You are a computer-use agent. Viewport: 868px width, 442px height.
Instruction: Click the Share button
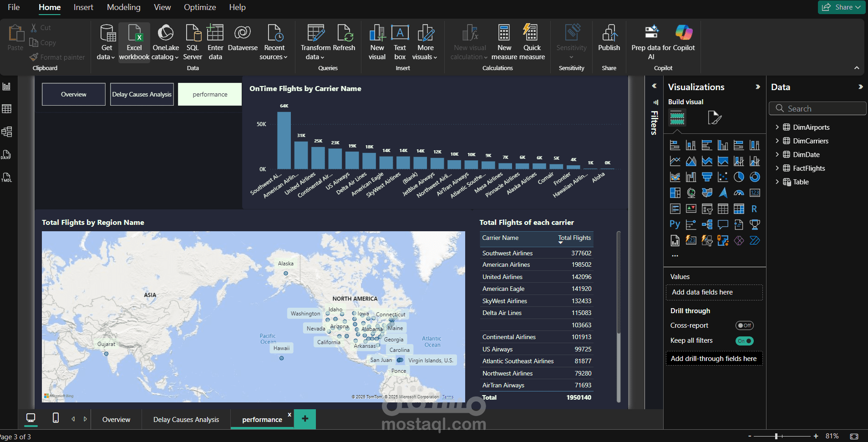[x=841, y=7]
